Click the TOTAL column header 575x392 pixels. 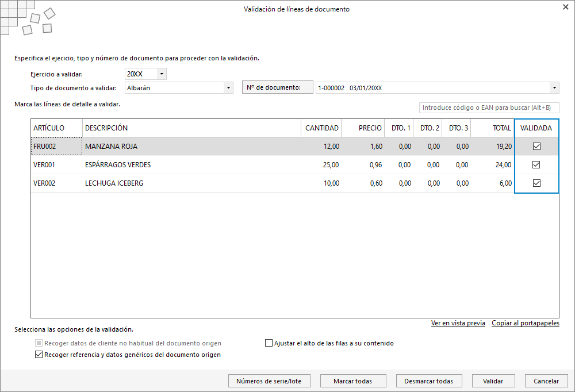coord(493,128)
